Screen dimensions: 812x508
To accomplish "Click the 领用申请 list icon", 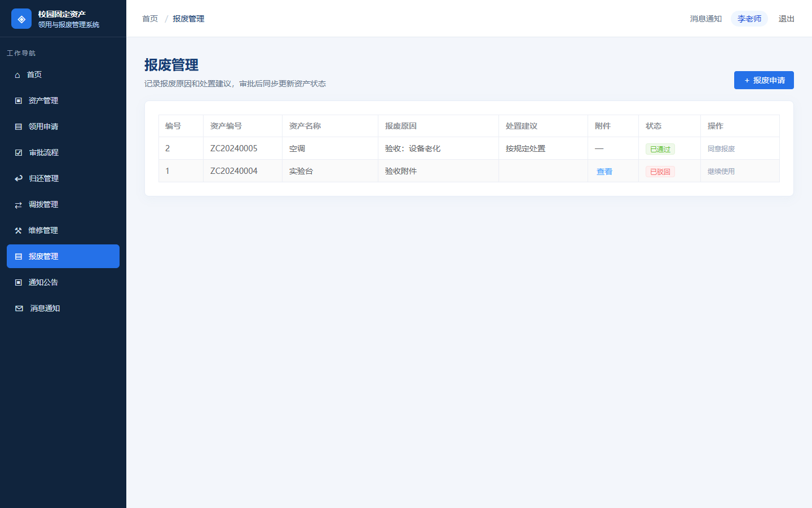I will (18, 126).
